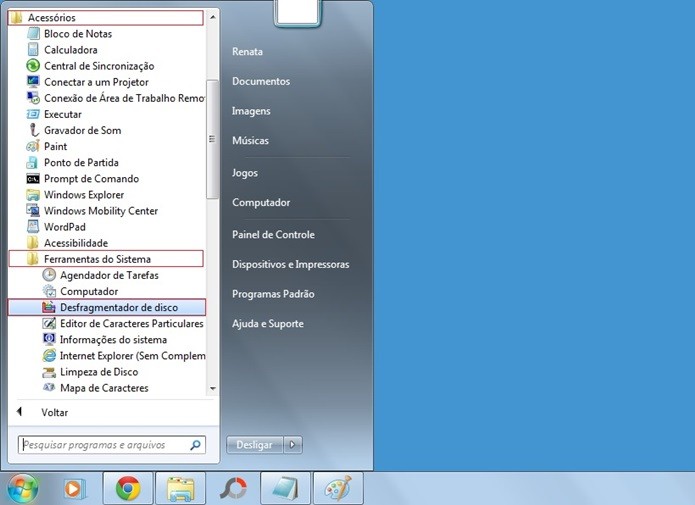Open Músicas from the right pane

click(x=250, y=141)
